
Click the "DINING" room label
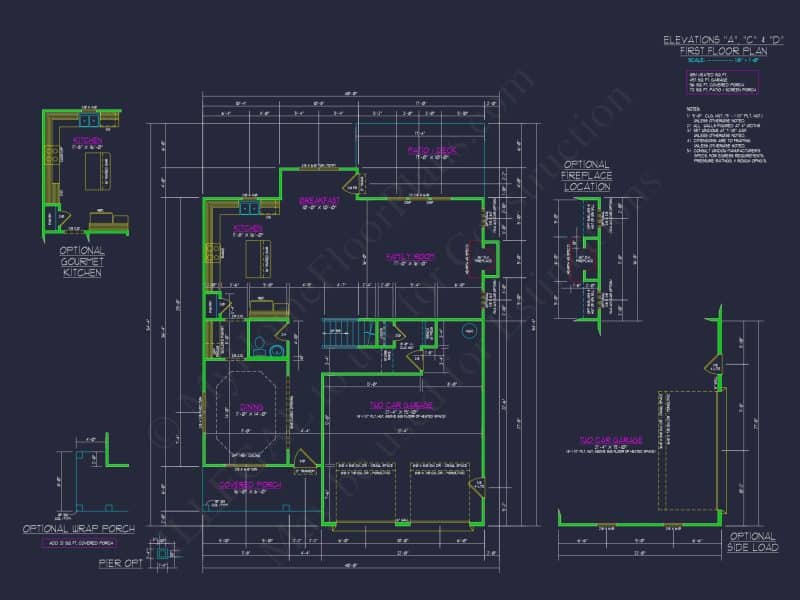click(x=252, y=407)
